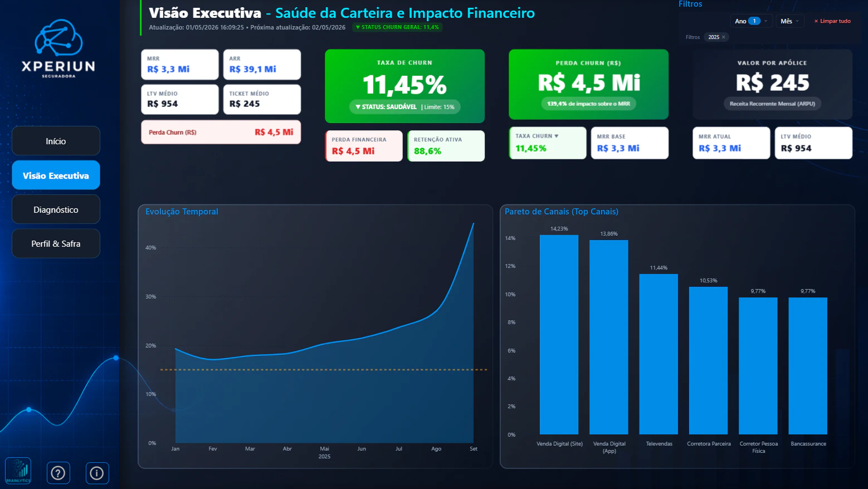The image size is (868, 489).
Task: Click the Mai 2025 axis label
Action: (x=324, y=452)
